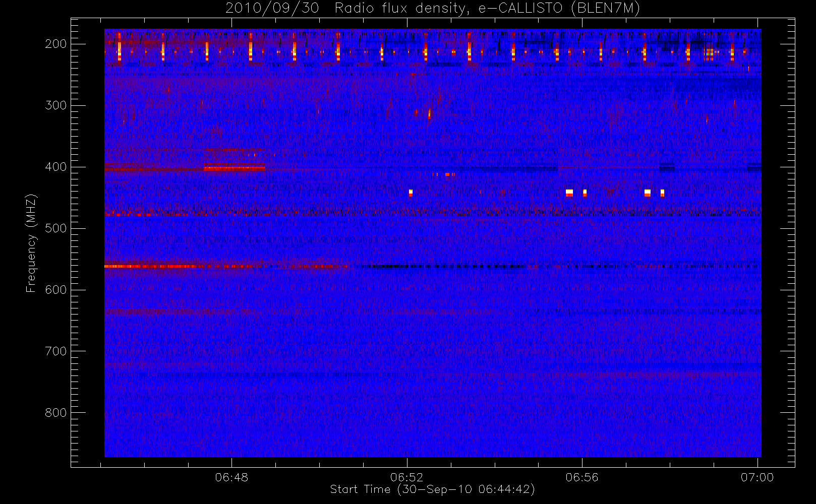Click the 07:00 time tick label

tap(757, 477)
